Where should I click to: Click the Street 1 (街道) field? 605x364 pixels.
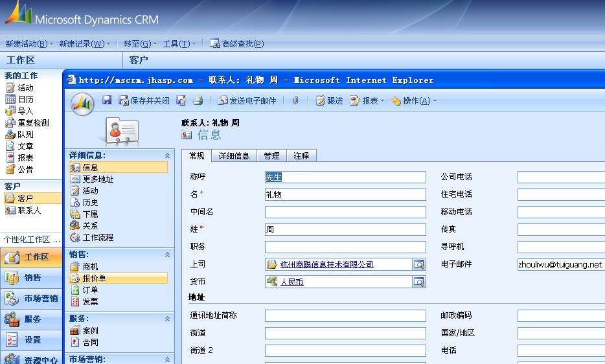click(345, 333)
